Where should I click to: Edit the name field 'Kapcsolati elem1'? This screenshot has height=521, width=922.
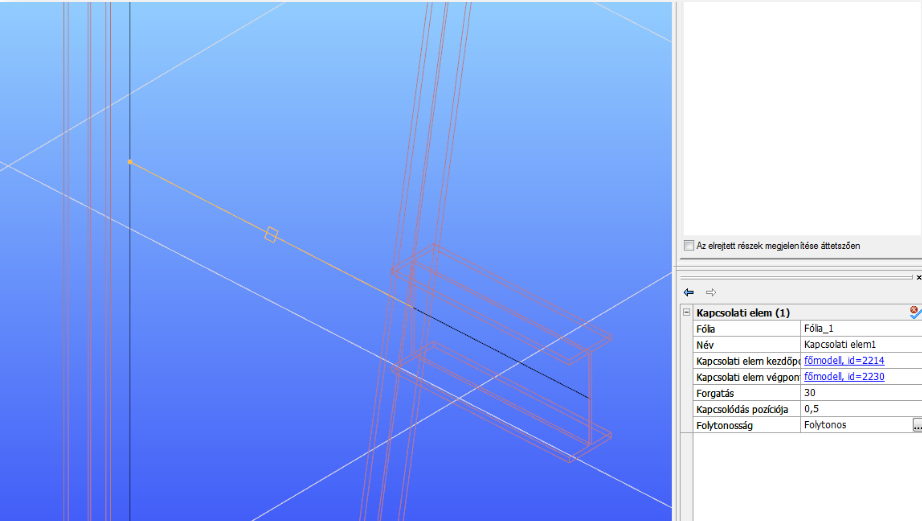tap(861, 345)
